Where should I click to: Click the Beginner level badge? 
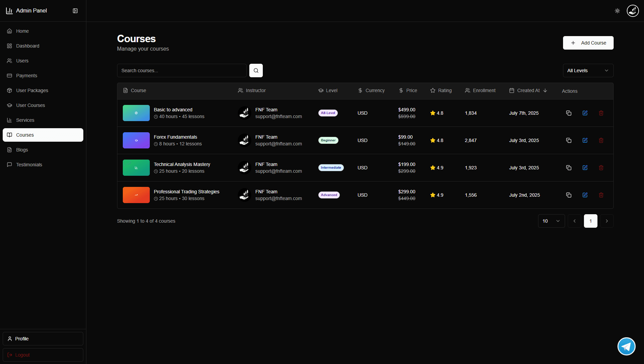point(328,140)
